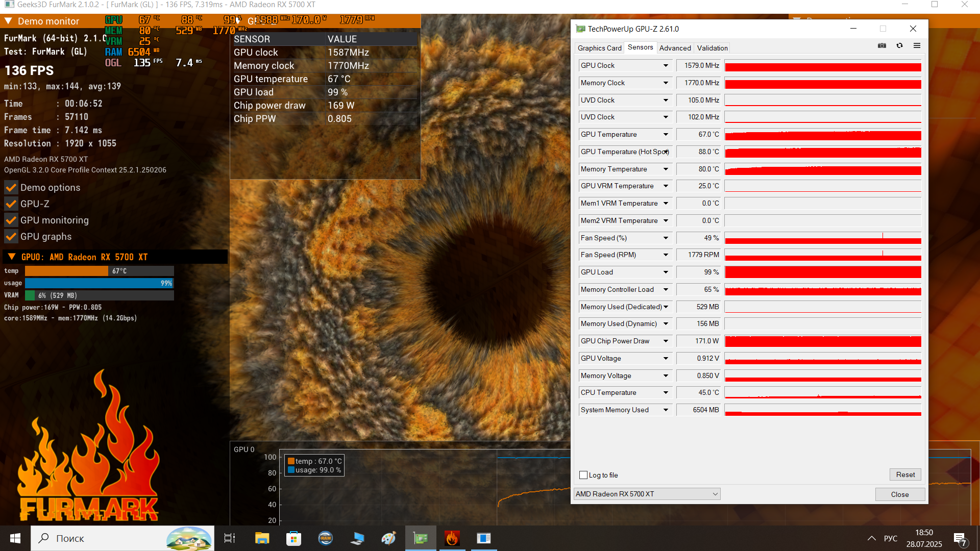Click the Close button in GPU-Z
This screenshot has width=980, height=551.
(899, 494)
